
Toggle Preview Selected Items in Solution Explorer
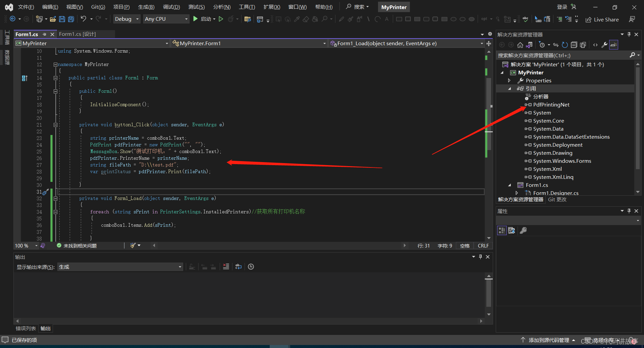click(x=613, y=45)
